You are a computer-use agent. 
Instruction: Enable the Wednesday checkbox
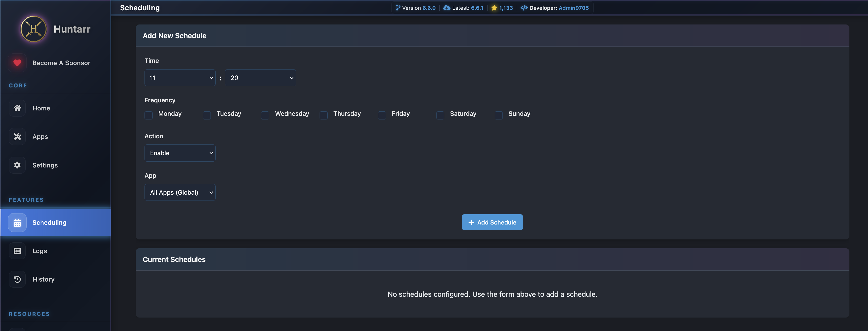point(265,115)
